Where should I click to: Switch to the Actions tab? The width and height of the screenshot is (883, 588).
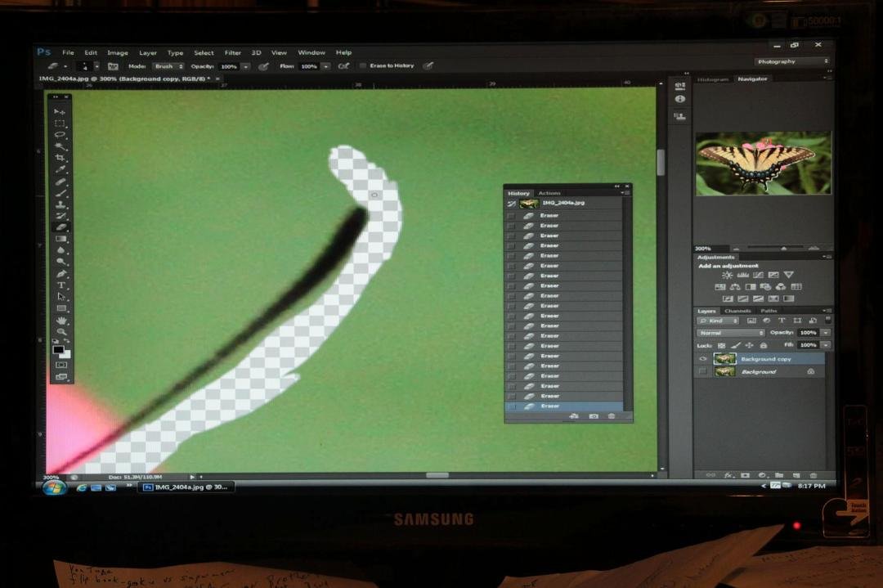pos(549,193)
